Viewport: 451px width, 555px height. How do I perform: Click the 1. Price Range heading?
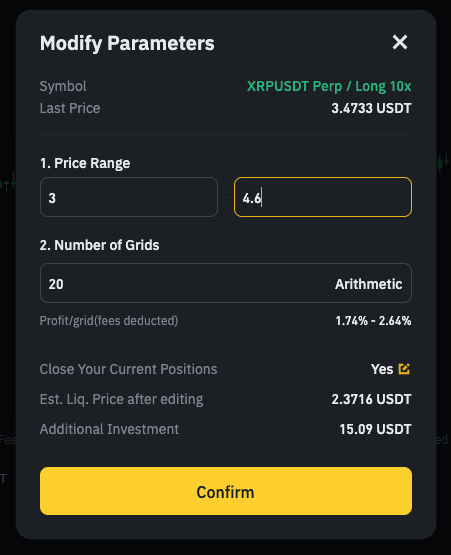pos(85,164)
